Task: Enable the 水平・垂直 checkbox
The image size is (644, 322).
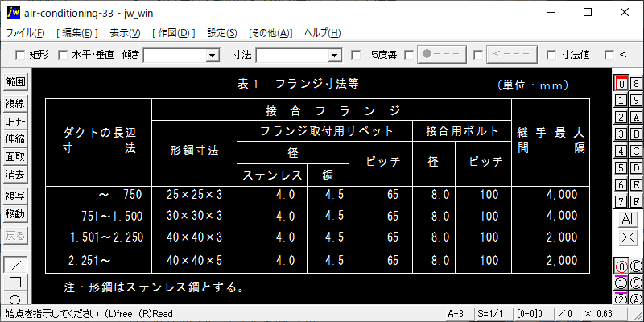Action: tap(63, 55)
